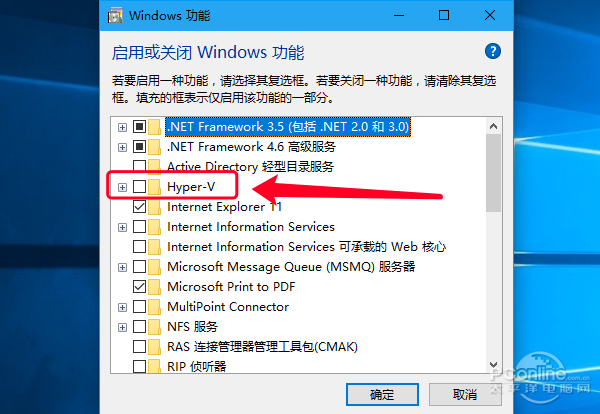This screenshot has height=414, width=600.
Task: Click the Active Directory 轻型目录服务 folder icon
Action: pos(154,167)
